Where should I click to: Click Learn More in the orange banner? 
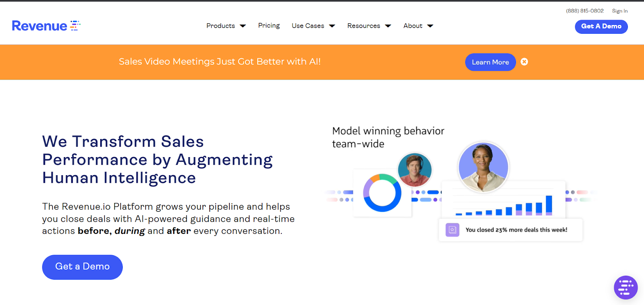490,62
